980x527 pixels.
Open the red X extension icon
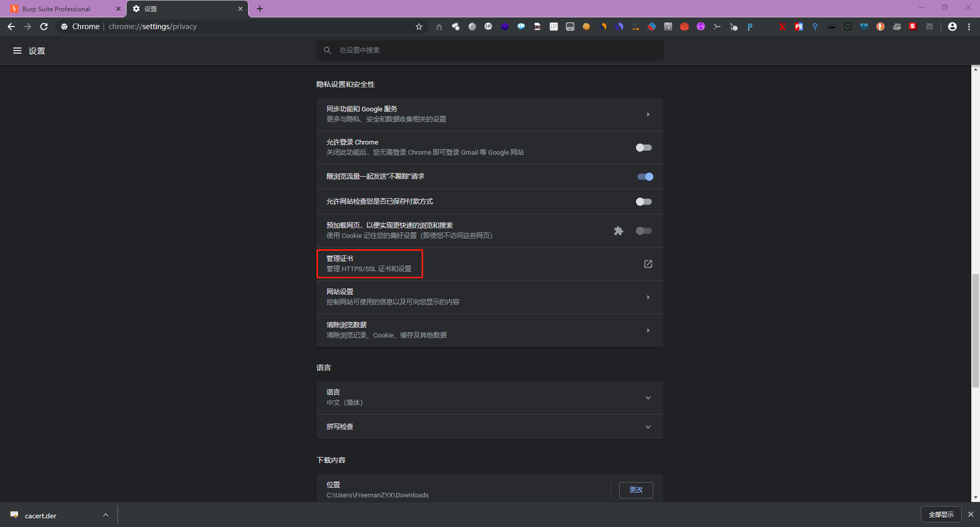[x=782, y=27]
